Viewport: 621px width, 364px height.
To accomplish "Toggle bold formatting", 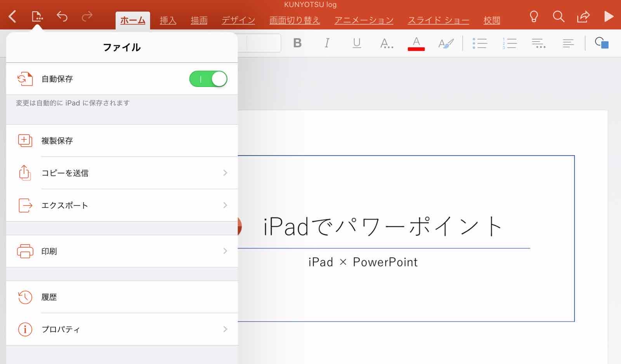I will point(297,43).
